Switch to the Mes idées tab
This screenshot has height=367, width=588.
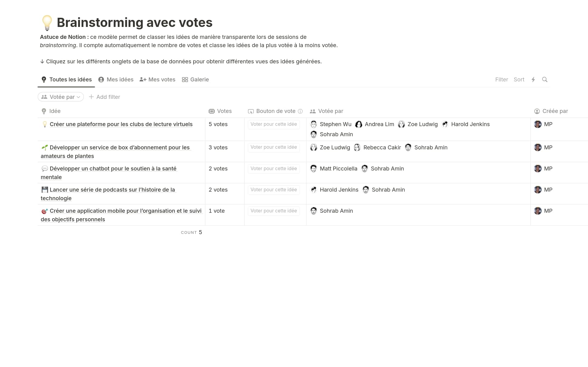pyautogui.click(x=116, y=80)
